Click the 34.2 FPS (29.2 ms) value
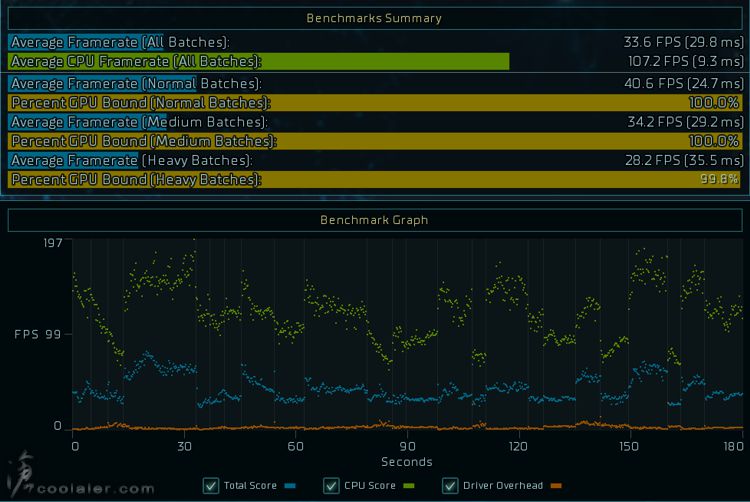The width and height of the screenshot is (750, 502). point(686,122)
